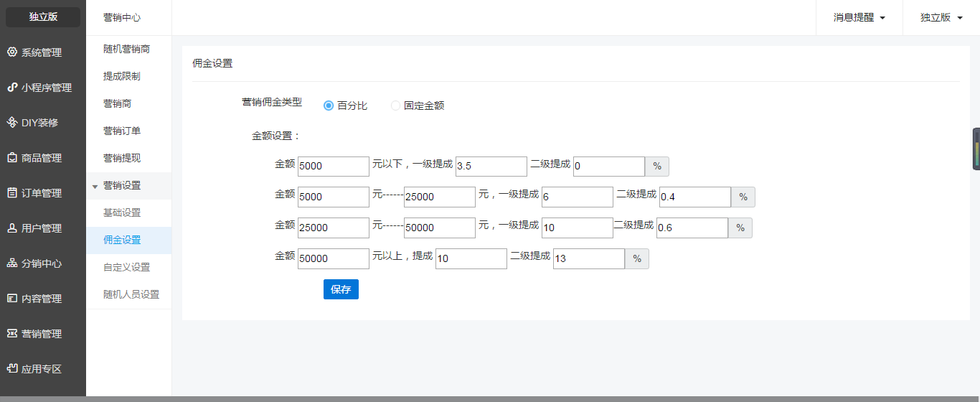This screenshot has height=402, width=980.
Task: Click the 商品管理 bag icon
Action: pos(12,158)
